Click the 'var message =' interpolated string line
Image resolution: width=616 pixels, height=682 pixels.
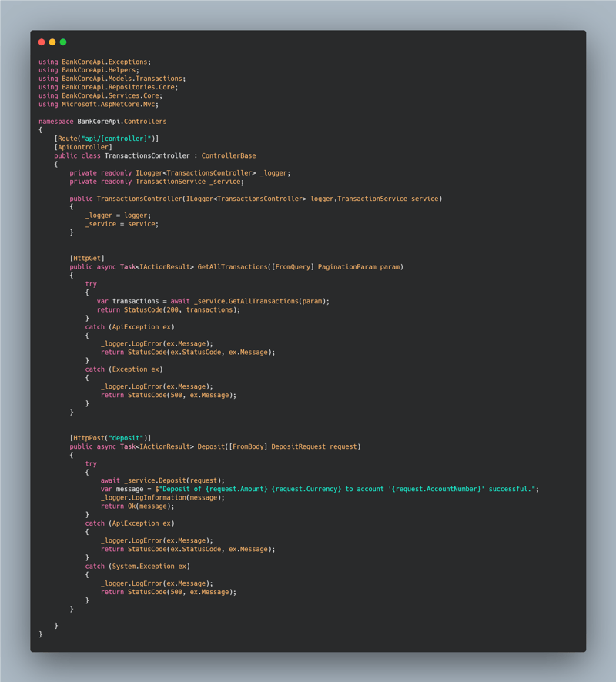tap(320, 489)
